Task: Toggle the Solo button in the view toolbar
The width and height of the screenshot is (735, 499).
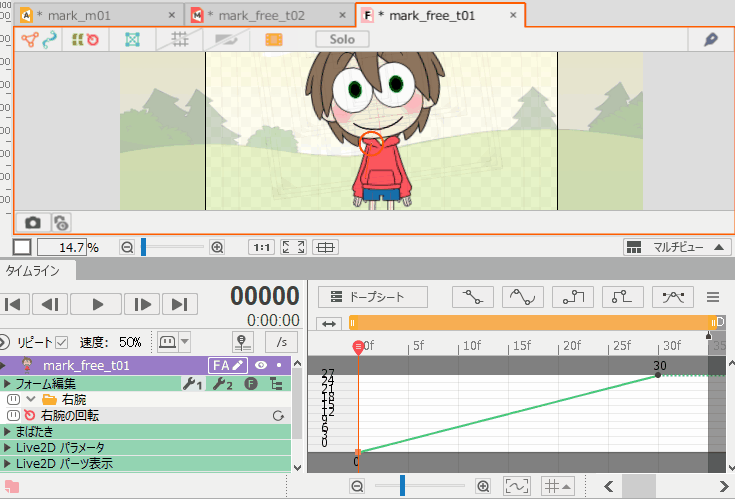Action: tap(342, 39)
